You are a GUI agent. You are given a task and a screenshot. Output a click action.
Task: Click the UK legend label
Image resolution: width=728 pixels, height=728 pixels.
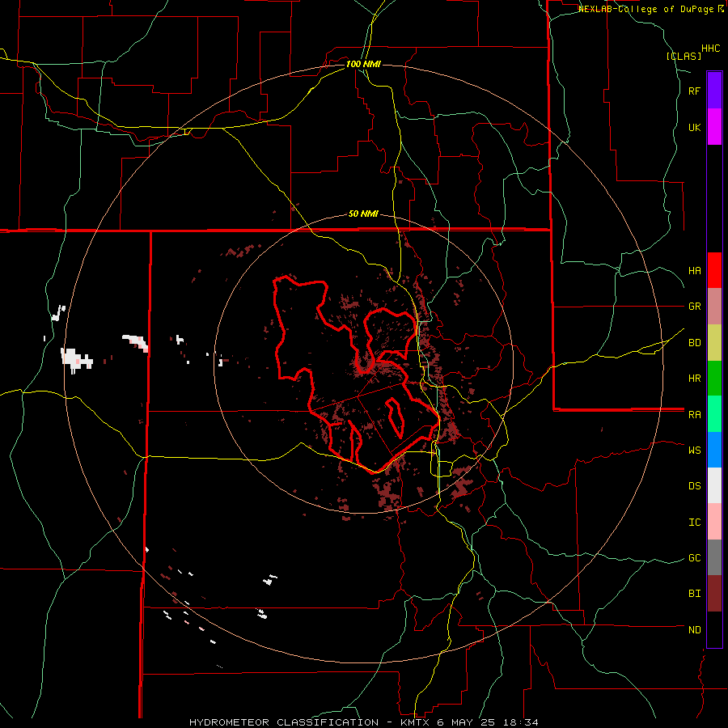pos(695,127)
